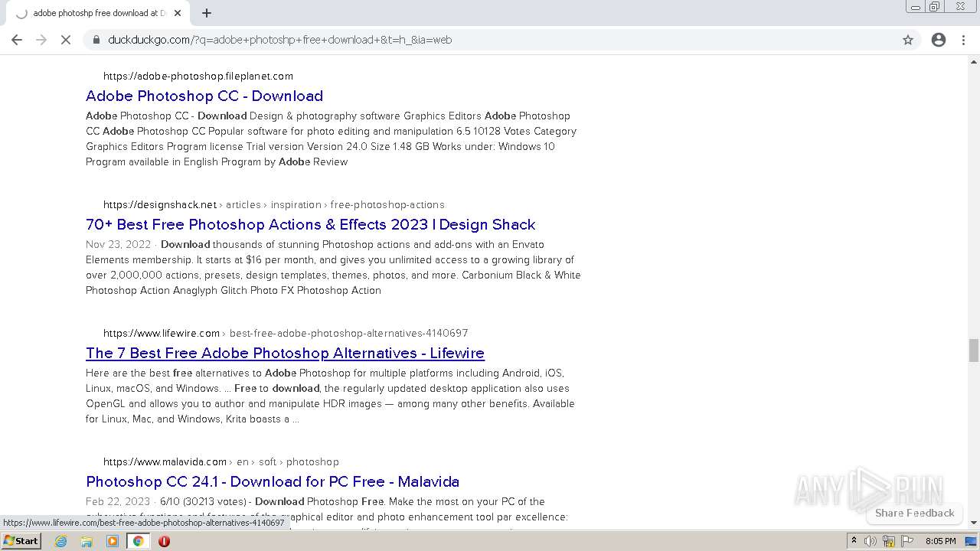This screenshot has height=551, width=980.
Task: Select the adobe photoshp free download tab
Action: point(96,13)
